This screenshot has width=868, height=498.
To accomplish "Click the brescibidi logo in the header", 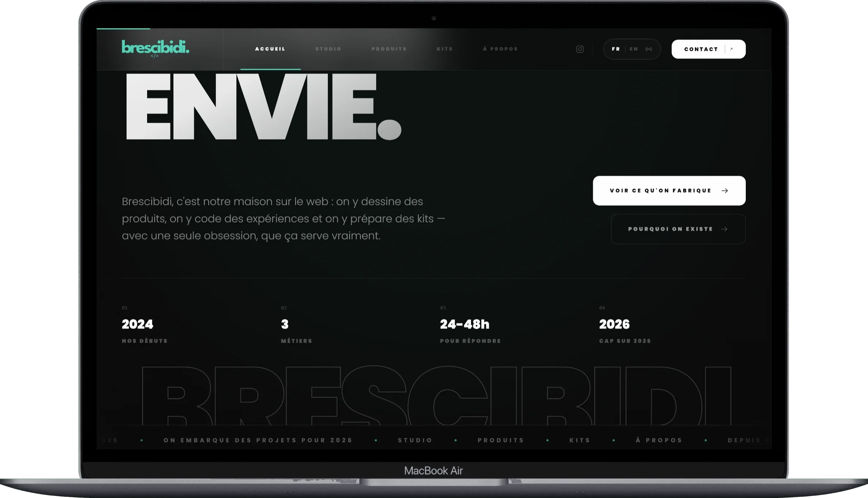I will (x=156, y=49).
